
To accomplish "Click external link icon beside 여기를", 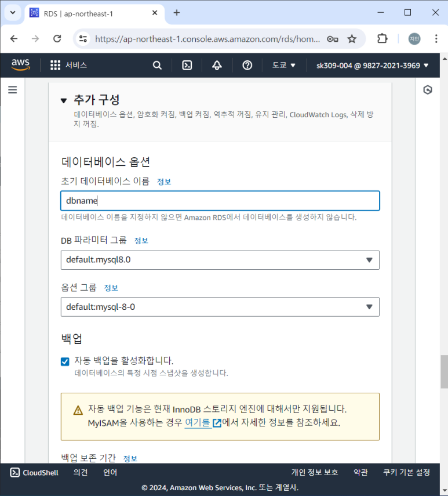I will coord(217,423).
